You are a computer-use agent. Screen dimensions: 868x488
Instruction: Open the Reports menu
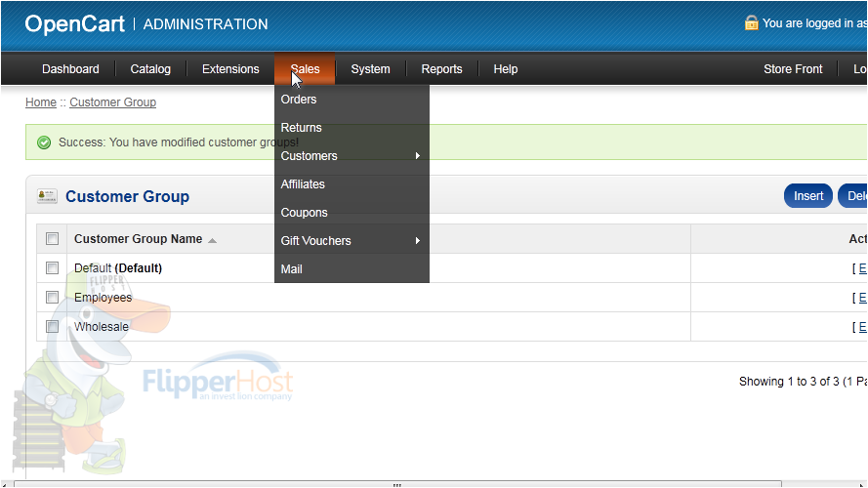(x=441, y=69)
